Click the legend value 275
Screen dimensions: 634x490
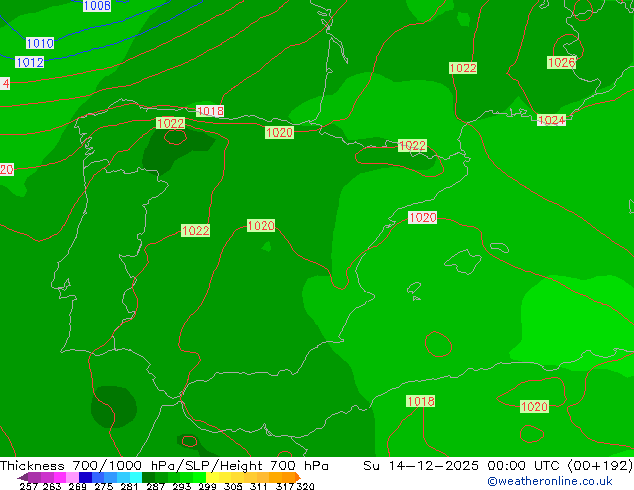104,486
